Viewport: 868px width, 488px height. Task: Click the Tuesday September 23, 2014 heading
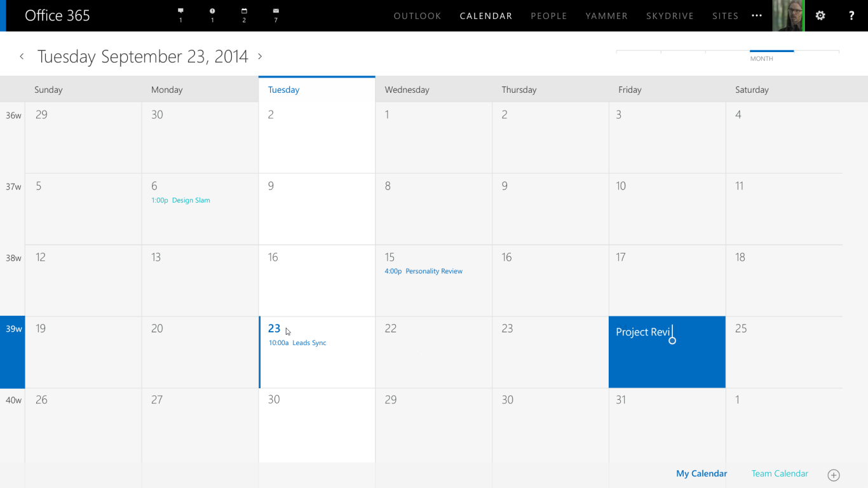(x=143, y=57)
